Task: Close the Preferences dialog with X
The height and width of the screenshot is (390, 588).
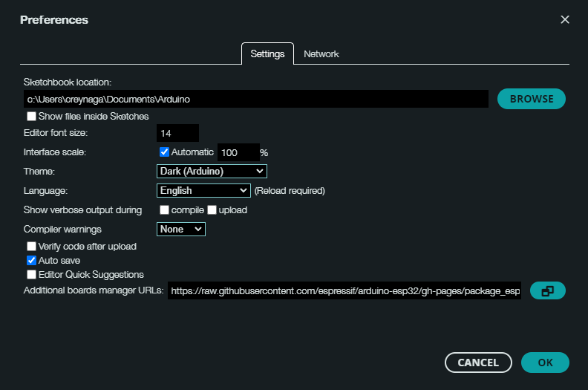Action: click(x=565, y=19)
